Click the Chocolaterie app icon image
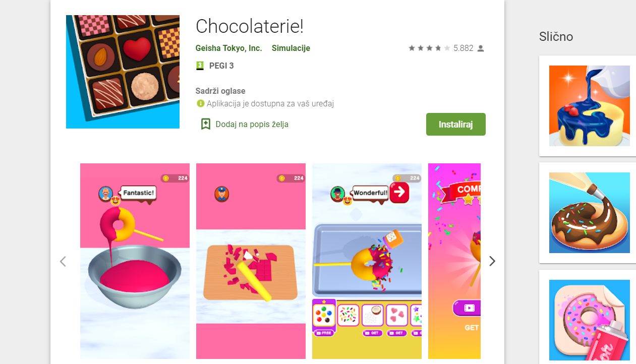 point(123,72)
